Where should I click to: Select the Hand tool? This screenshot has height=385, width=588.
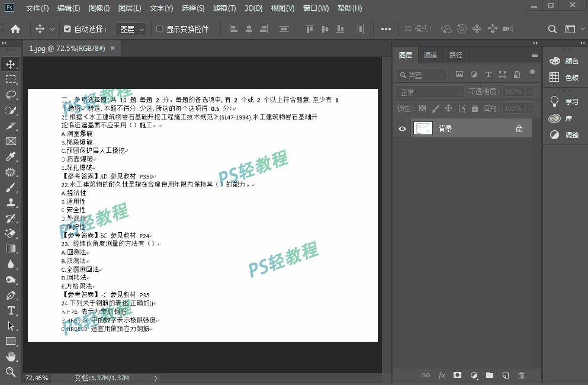(x=9, y=357)
